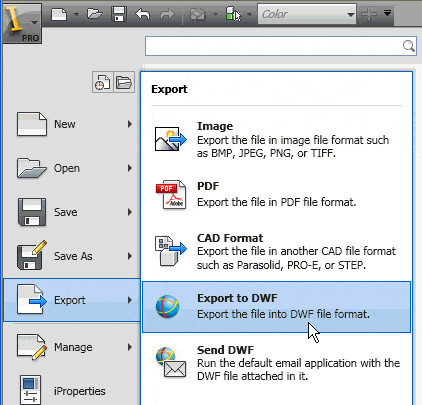Choose the Save menu label
Screen dimensions: 422x405
pyautogui.click(x=66, y=212)
